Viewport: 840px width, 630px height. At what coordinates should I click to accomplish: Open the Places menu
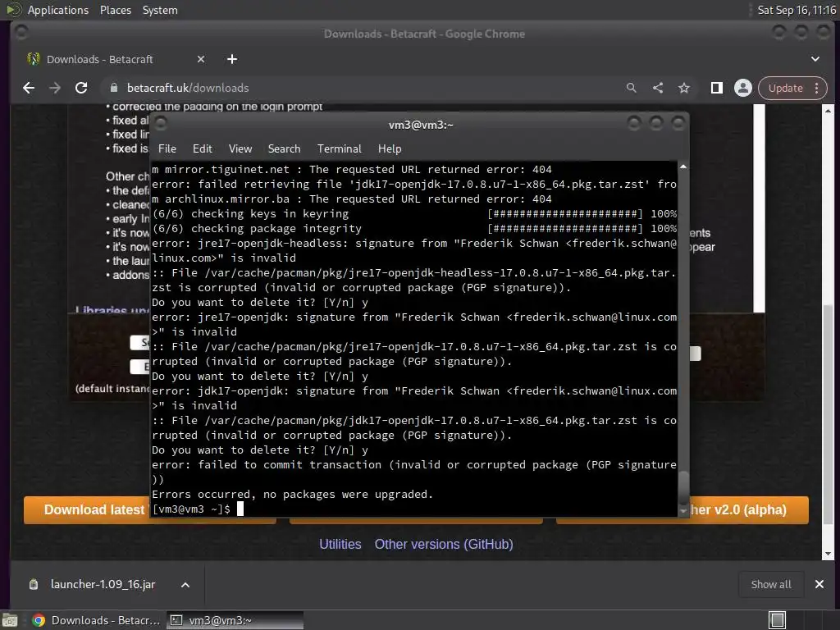click(x=116, y=10)
